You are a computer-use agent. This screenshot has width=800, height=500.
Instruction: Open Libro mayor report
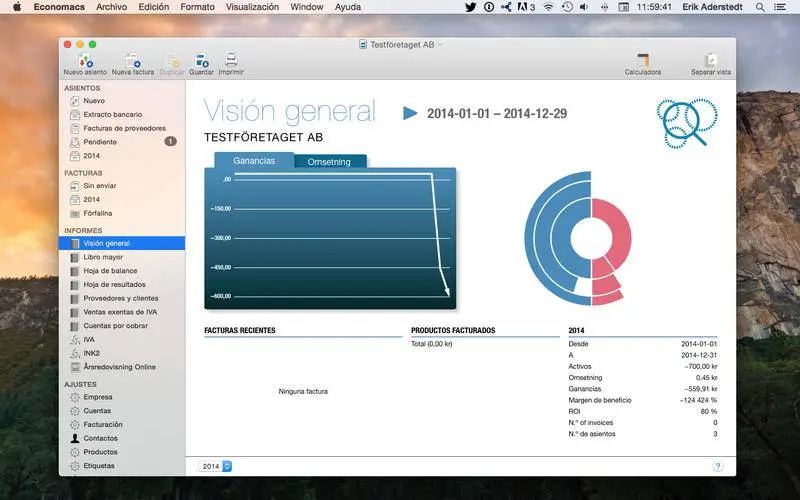(x=103, y=257)
